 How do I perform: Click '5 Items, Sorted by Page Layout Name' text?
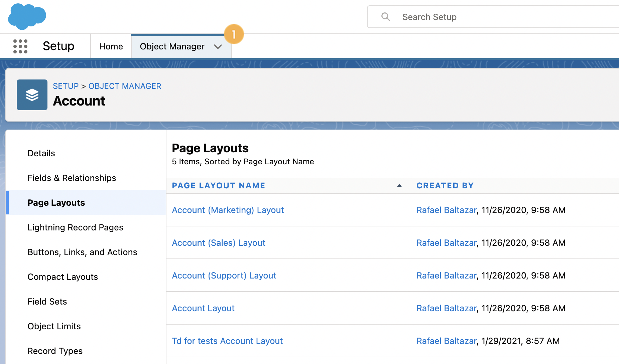click(243, 162)
